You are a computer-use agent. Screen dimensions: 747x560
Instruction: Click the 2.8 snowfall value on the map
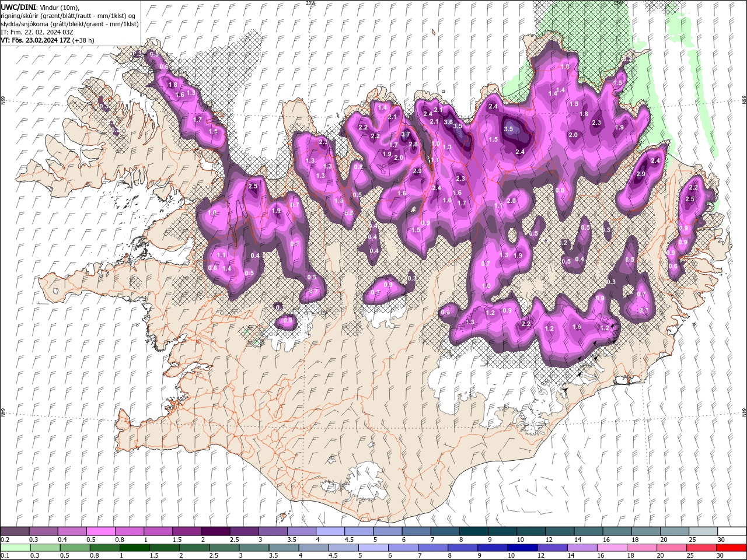point(413,144)
